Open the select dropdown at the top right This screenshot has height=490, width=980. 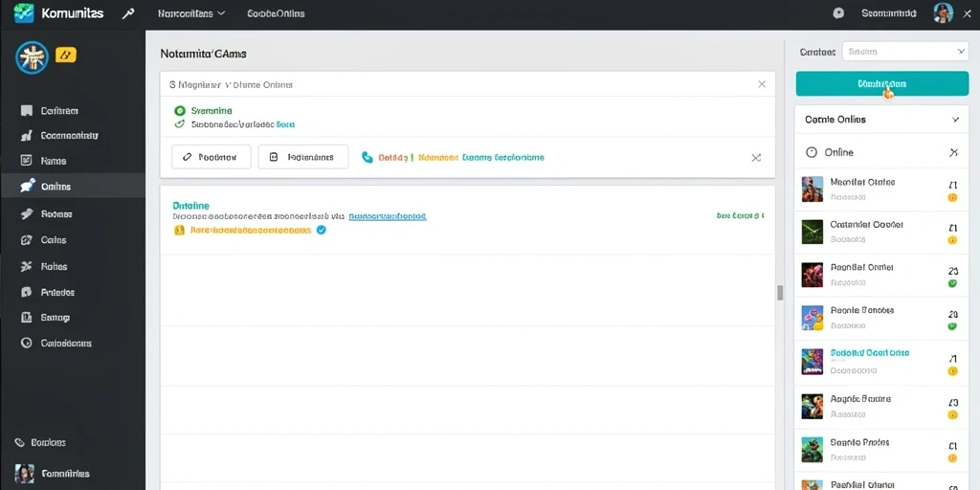[x=905, y=52]
